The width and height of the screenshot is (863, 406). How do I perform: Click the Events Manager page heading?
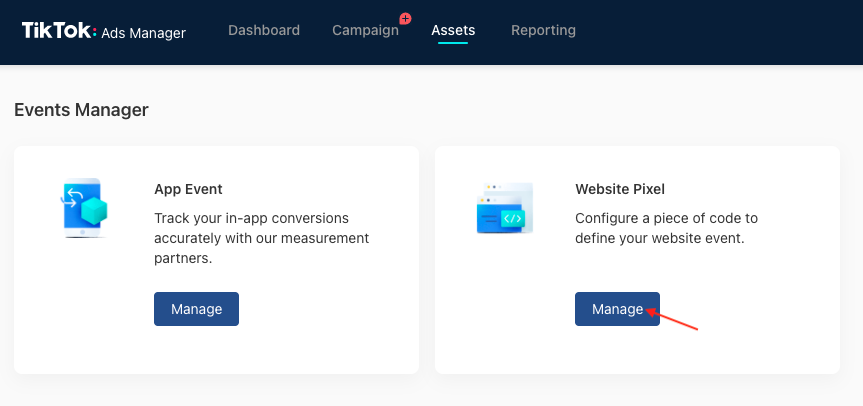[81, 110]
